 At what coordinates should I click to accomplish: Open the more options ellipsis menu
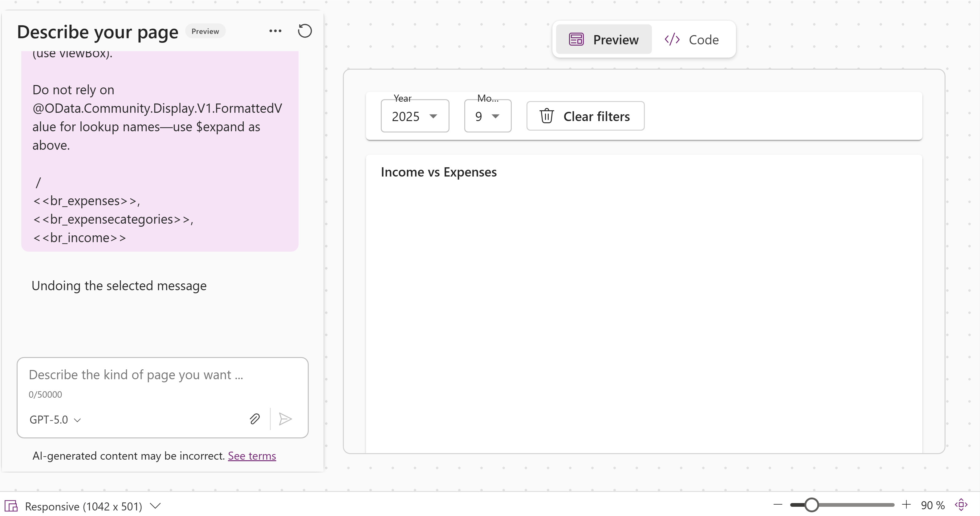(x=275, y=31)
